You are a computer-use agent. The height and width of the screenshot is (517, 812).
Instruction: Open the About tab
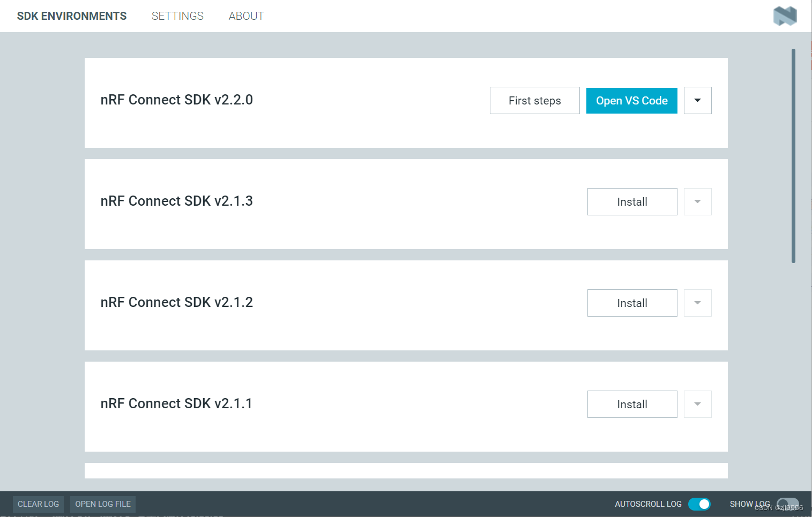coord(247,16)
